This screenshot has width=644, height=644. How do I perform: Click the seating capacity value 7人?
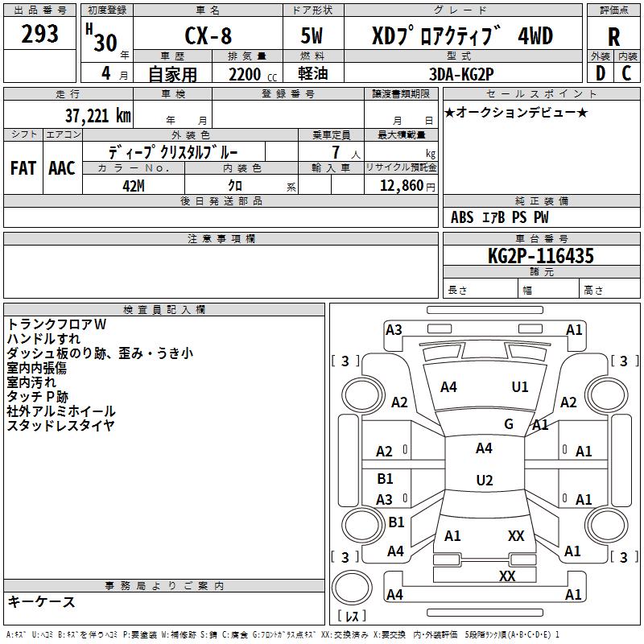point(346,153)
